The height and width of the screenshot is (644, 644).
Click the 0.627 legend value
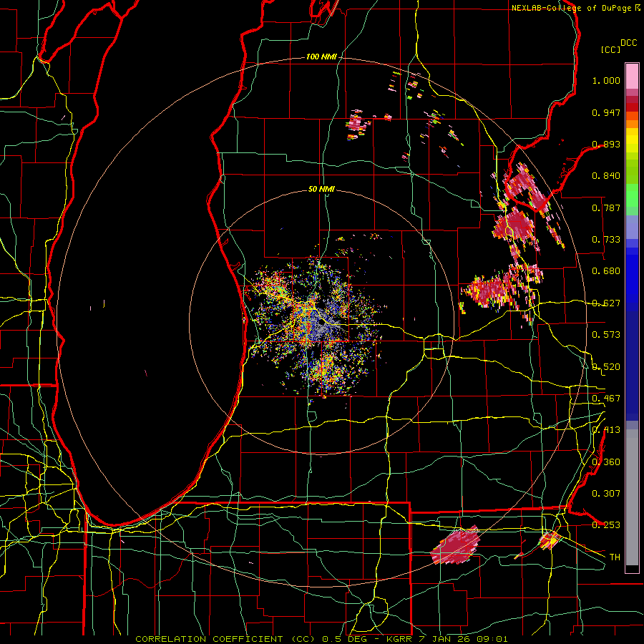coord(606,303)
